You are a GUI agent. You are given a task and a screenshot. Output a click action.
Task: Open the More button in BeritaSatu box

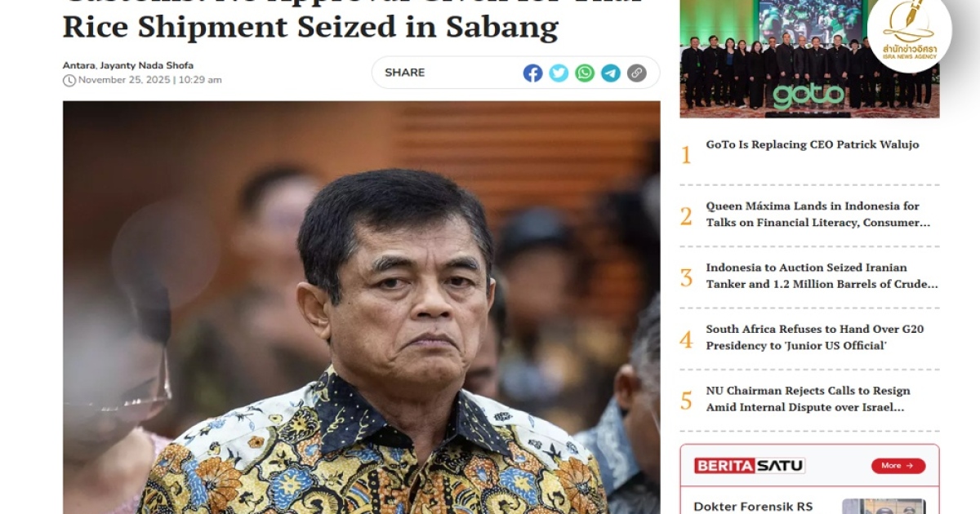tap(898, 466)
